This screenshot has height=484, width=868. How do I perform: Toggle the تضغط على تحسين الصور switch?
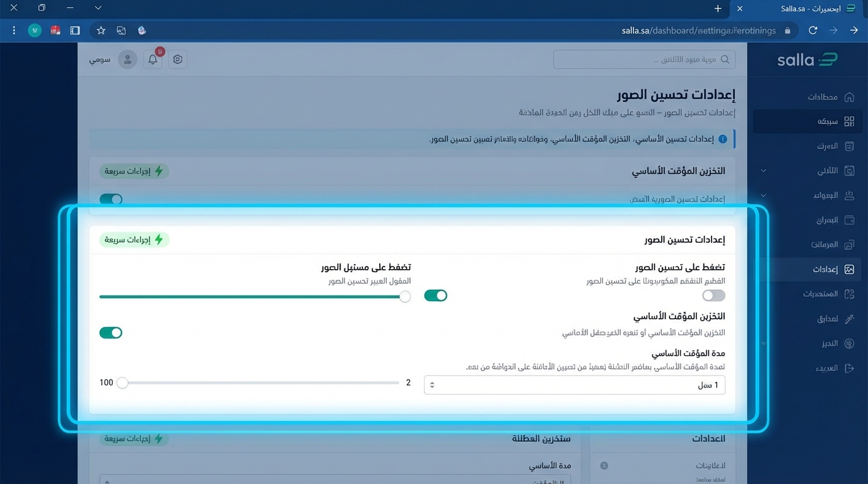point(713,295)
